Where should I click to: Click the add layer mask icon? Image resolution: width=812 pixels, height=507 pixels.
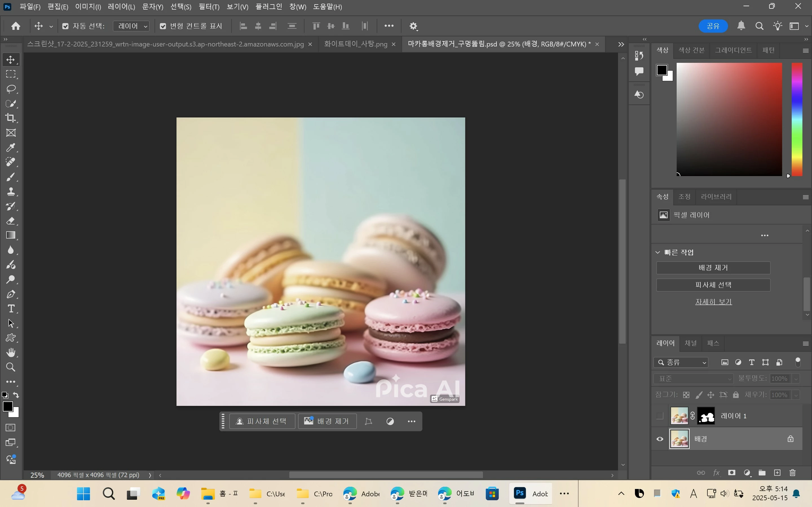[x=731, y=473]
